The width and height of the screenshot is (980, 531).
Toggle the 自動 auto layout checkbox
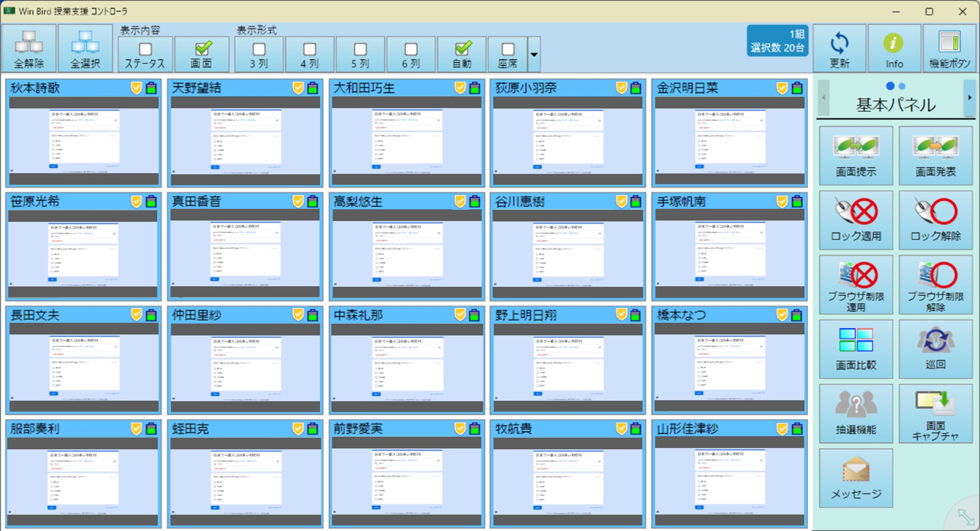(x=462, y=49)
